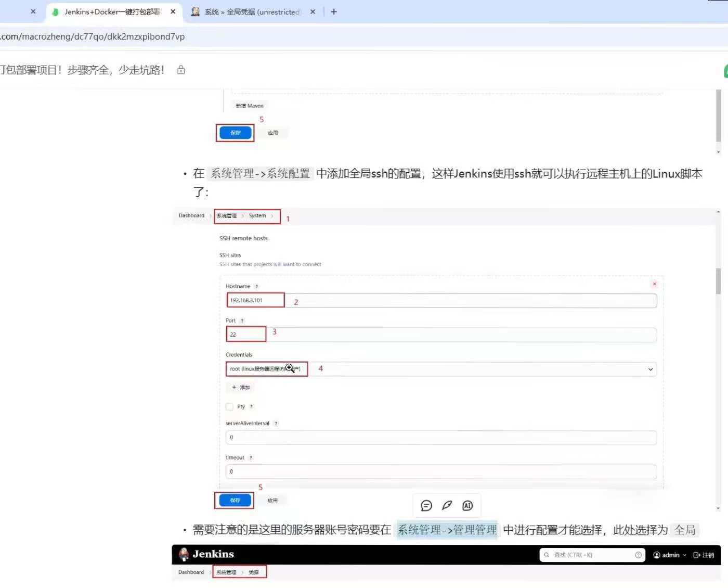The width and height of the screenshot is (728, 588).
Task: Click 系统管理 breadcrumb beside 凭据
Action: [x=226, y=572]
